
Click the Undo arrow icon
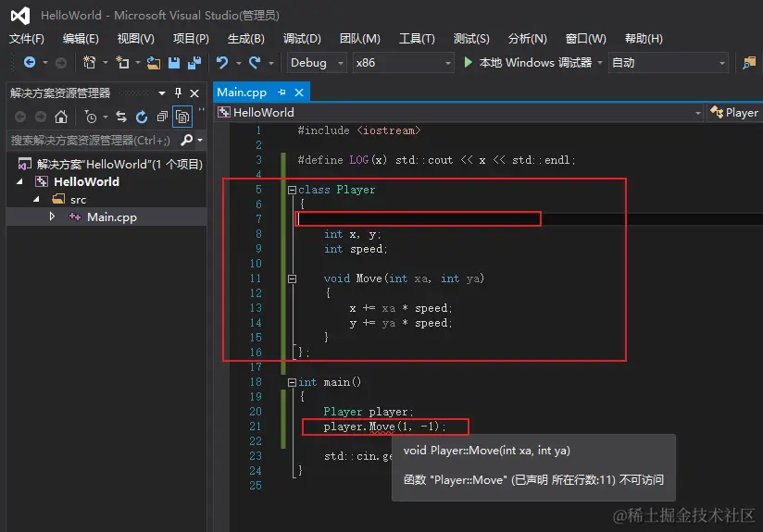pyautogui.click(x=222, y=63)
